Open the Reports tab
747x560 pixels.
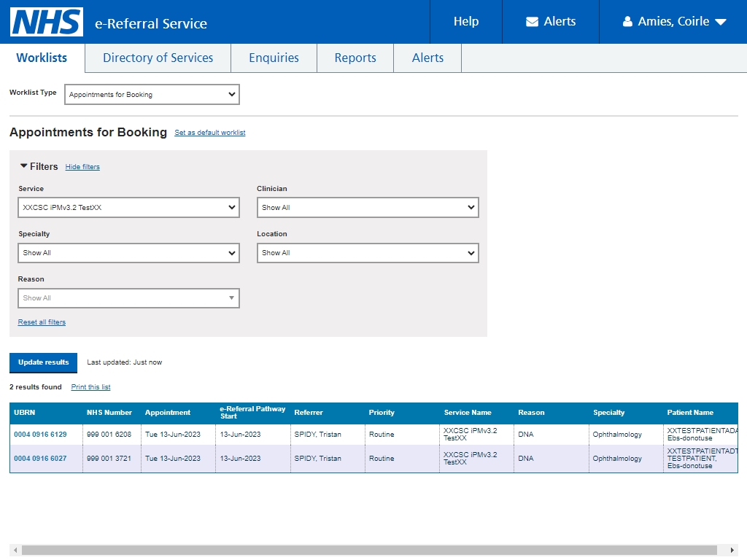coord(355,58)
